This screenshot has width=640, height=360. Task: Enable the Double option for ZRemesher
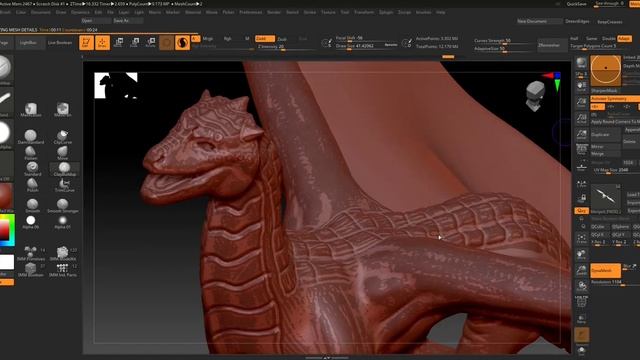(x=609, y=39)
